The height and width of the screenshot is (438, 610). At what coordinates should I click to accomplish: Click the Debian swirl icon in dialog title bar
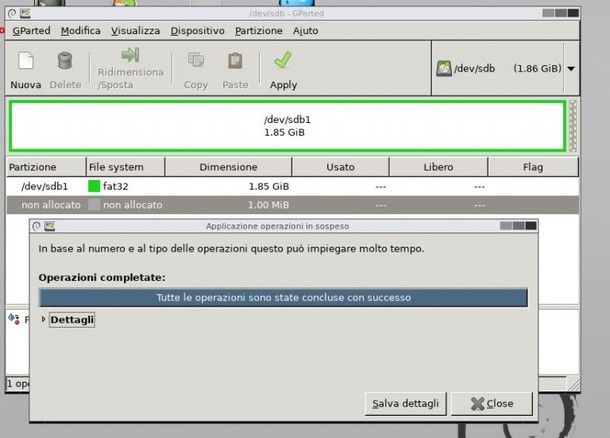37,226
